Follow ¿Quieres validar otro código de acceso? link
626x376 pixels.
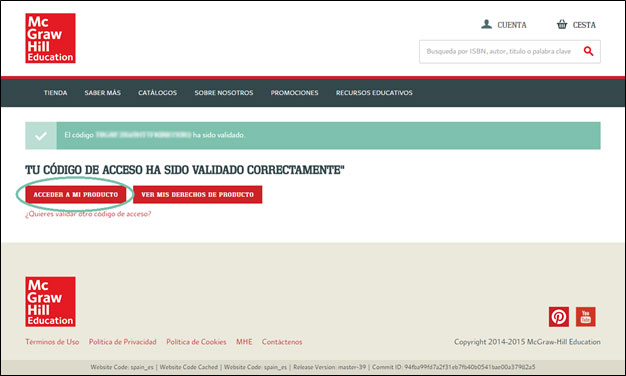click(88, 214)
